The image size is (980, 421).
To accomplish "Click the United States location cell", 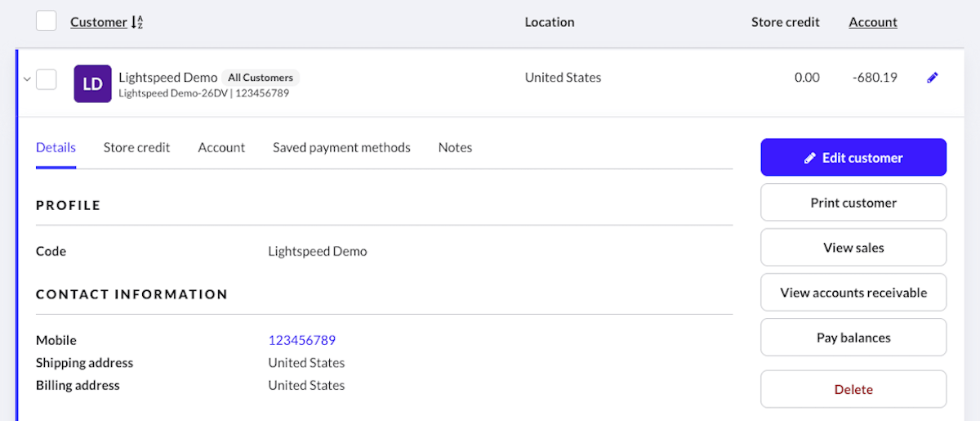I will (x=563, y=78).
